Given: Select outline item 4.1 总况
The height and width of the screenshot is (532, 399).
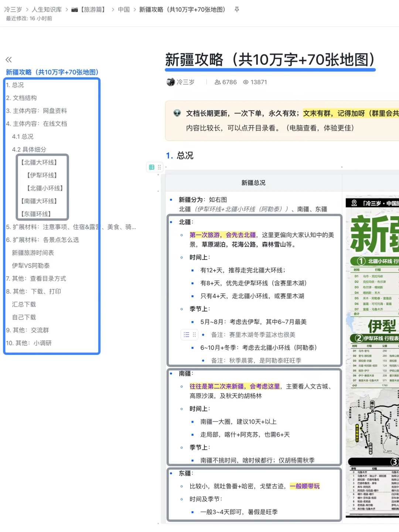Looking at the screenshot, I should tap(23, 137).
